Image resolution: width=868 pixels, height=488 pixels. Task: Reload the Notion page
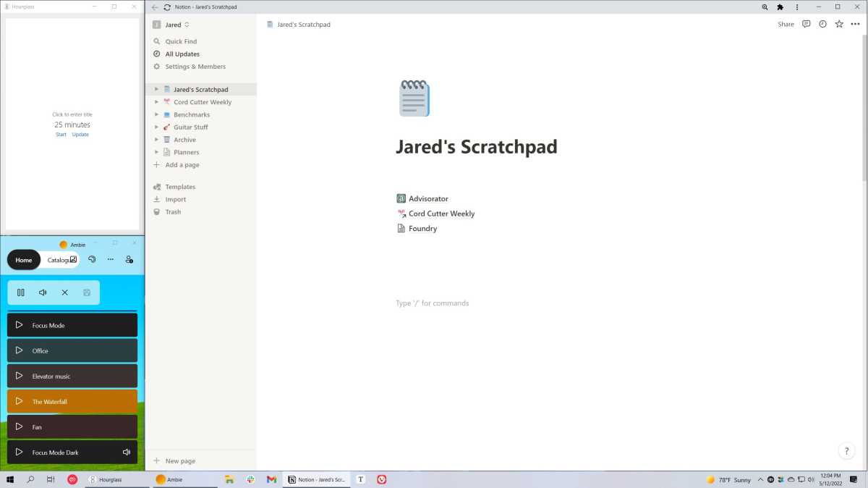coord(167,7)
